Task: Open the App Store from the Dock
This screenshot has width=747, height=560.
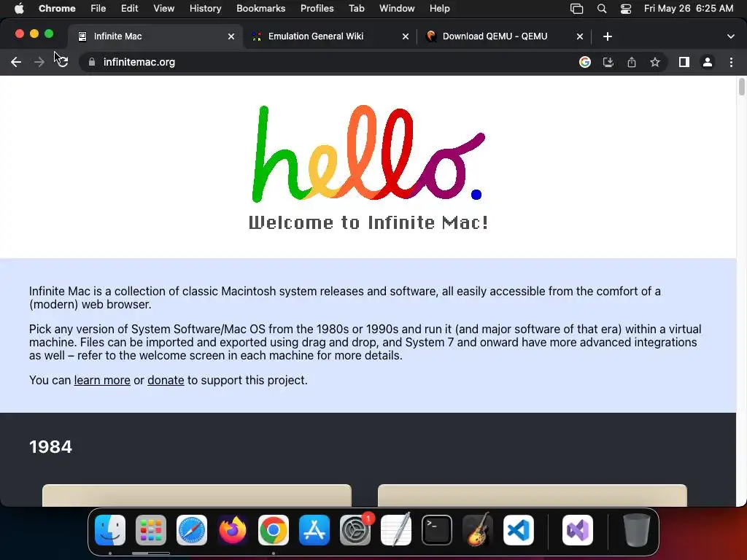Action: (x=314, y=530)
